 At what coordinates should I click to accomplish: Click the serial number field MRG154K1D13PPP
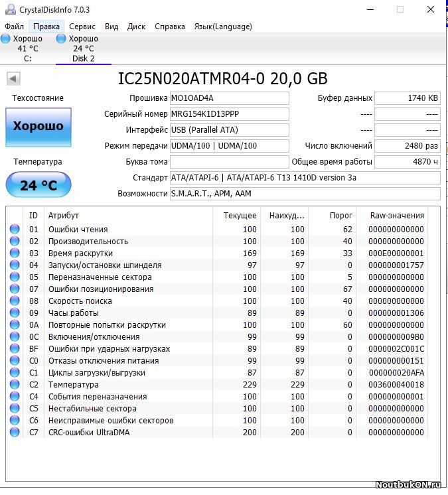pyautogui.click(x=230, y=114)
